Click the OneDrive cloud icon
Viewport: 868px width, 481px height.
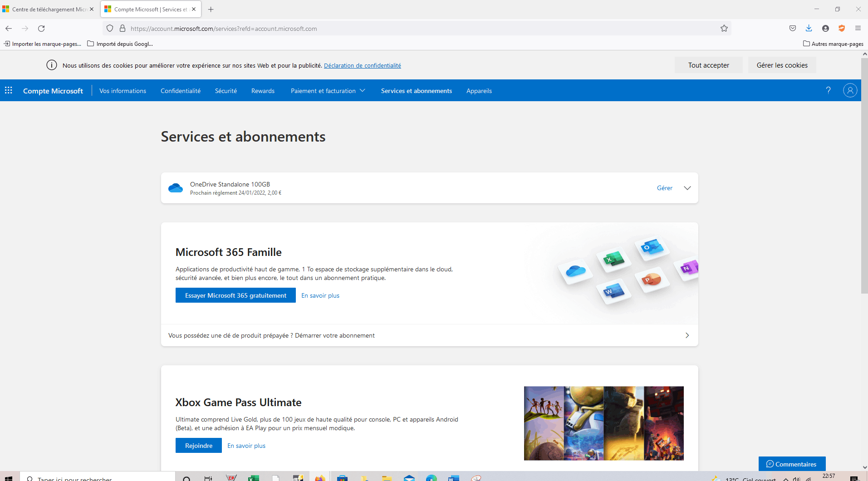176,188
